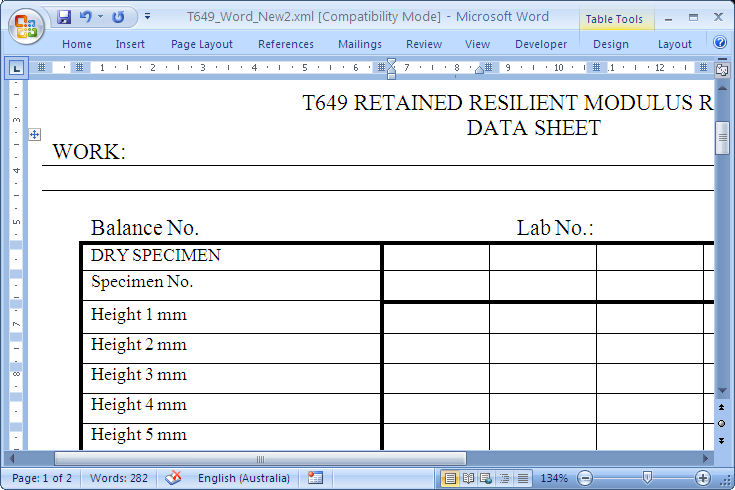Open the Select Browse Object menu
The image size is (735, 490).
722,423
